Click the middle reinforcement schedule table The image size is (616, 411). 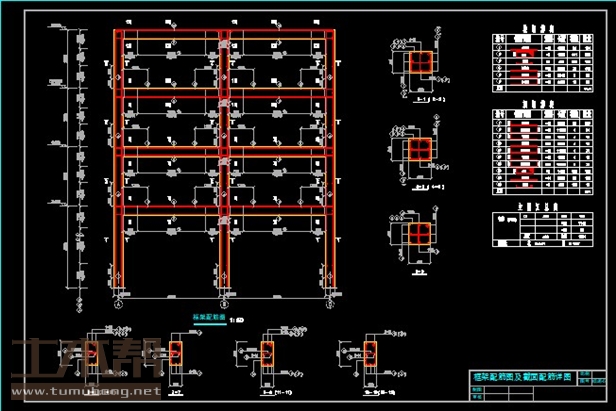(541, 149)
